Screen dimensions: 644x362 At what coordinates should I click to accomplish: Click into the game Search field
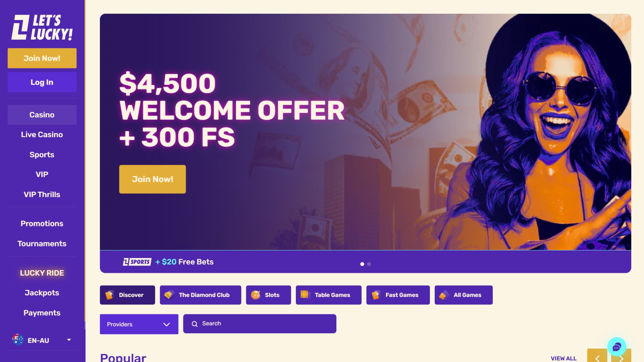pyautogui.click(x=260, y=324)
